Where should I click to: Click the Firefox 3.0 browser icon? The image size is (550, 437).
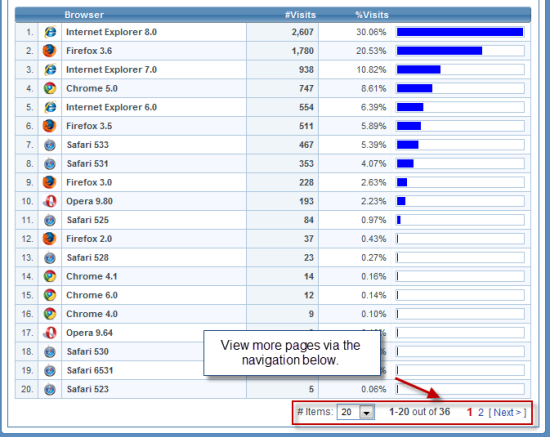49,182
